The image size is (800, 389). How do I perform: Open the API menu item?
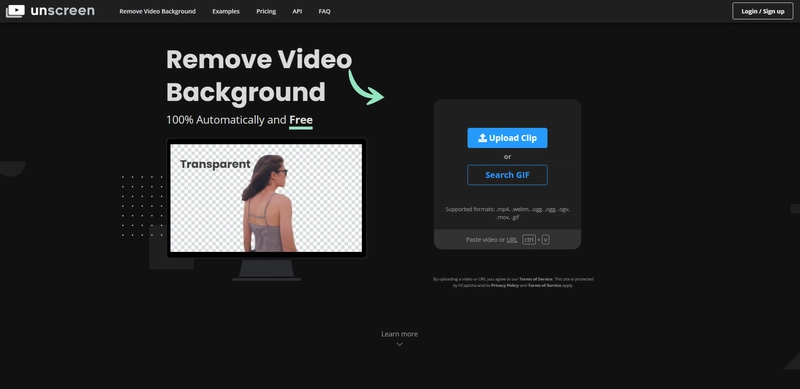click(x=297, y=11)
